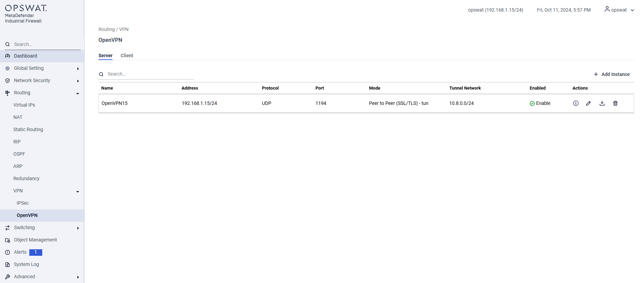Click the Add Instance button
The height and width of the screenshot is (283, 644).
[x=612, y=74]
